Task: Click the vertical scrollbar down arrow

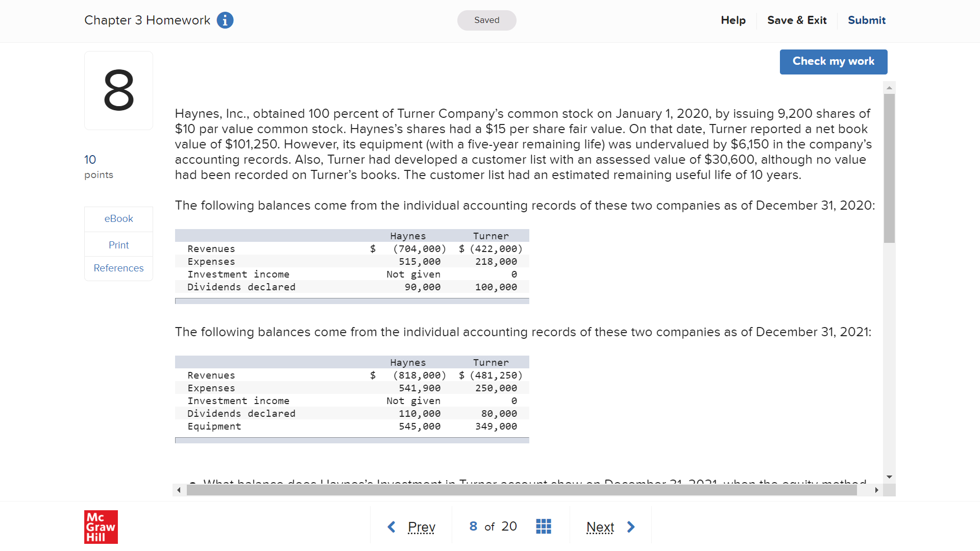Action: point(889,477)
